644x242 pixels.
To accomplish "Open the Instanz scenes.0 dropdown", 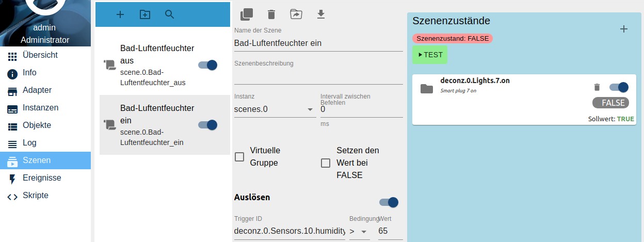I will click(275, 109).
